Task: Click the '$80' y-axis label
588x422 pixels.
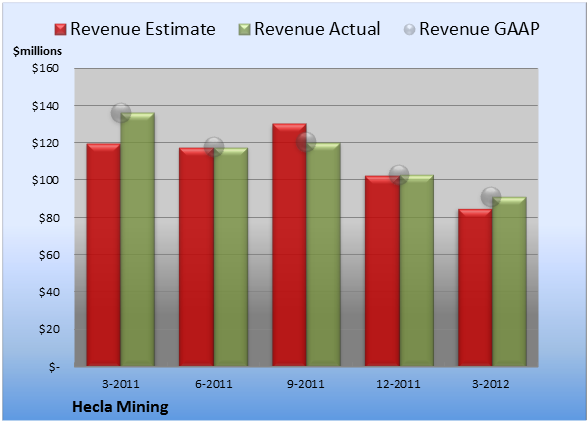Action: point(49,218)
